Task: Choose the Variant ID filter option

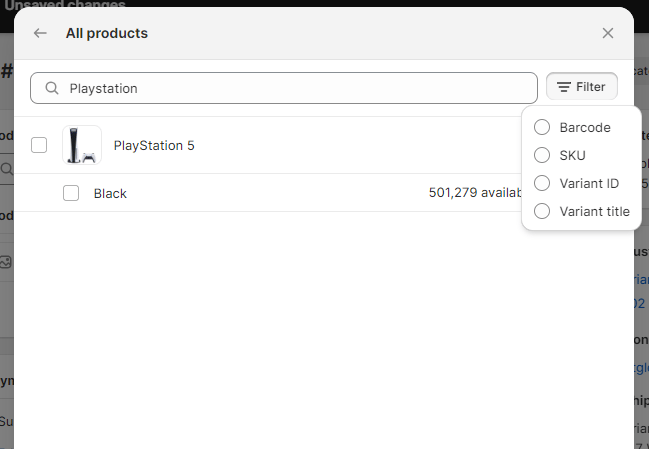Action: coord(542,183)
